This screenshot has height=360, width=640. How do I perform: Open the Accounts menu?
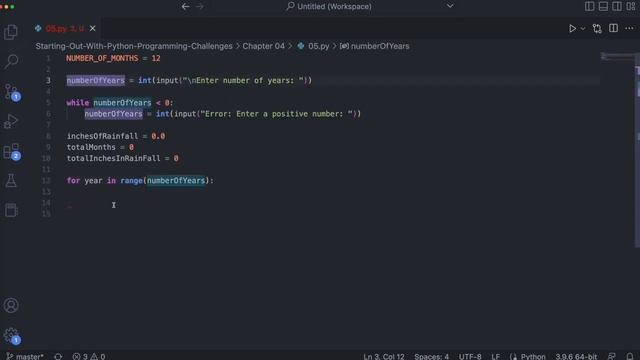point(11,305)
